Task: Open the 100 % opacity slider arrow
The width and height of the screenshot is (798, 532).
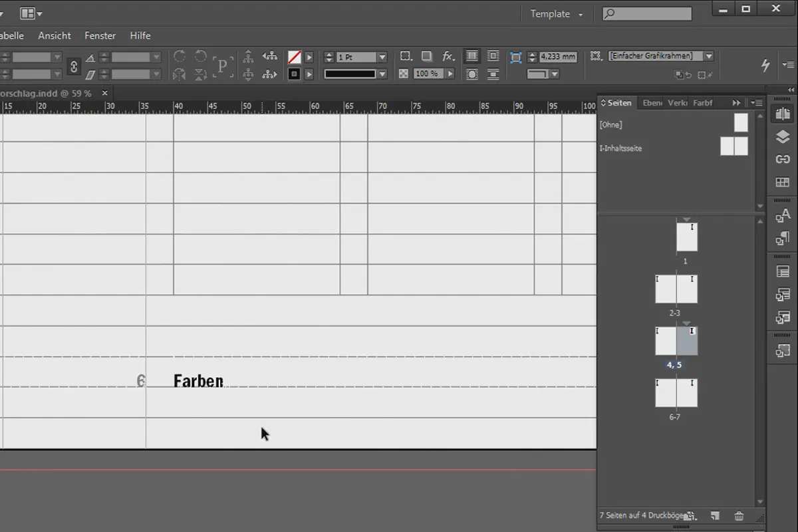Action: tap(450, 74)
